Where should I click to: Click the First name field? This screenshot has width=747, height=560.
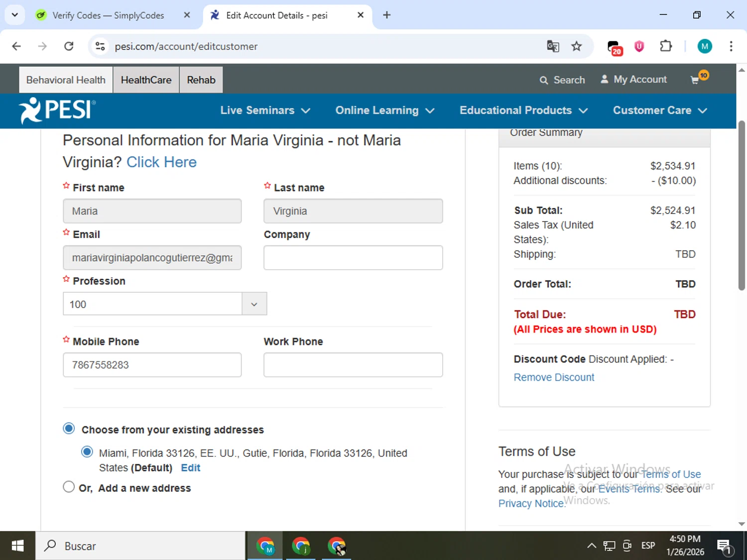[x=152, y=211]
